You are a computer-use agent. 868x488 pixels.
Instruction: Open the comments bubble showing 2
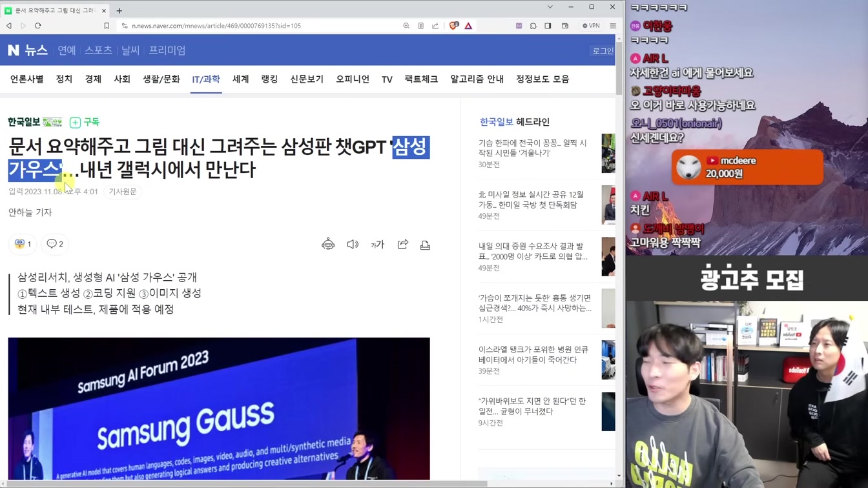coord(55,244)
